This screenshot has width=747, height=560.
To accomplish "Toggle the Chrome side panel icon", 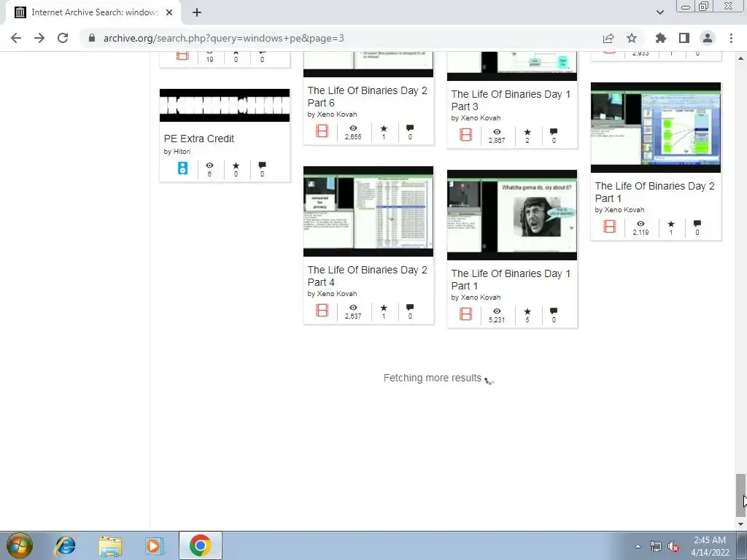I will 684,38.
